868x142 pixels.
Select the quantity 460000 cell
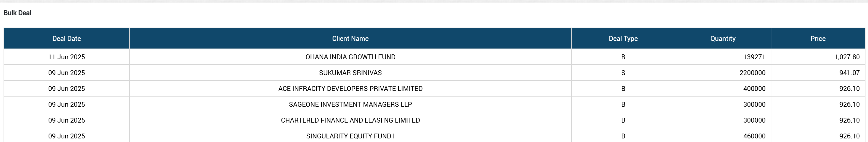pos(754,136)
